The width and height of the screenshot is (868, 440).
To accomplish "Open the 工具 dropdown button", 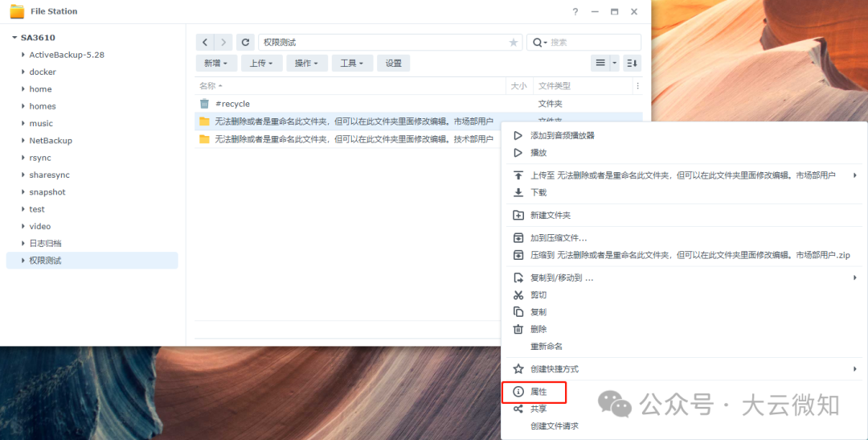I will click(x=353, y=64).
